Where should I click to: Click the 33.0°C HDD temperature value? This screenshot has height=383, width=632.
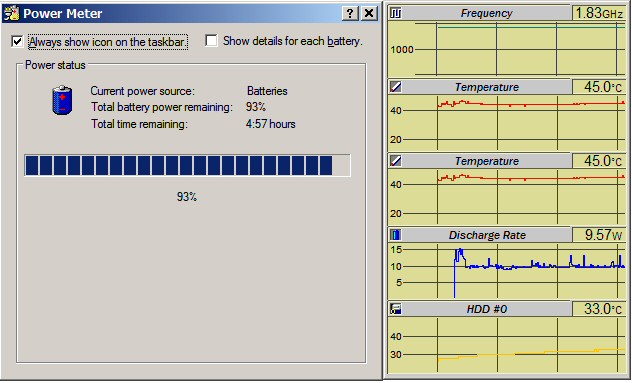599,309
